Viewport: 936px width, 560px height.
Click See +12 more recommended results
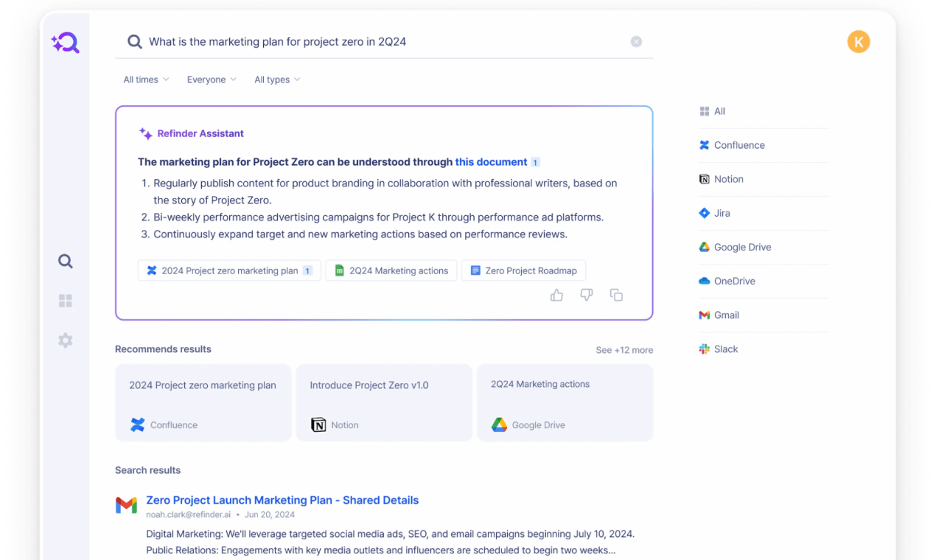coord(624,350)
